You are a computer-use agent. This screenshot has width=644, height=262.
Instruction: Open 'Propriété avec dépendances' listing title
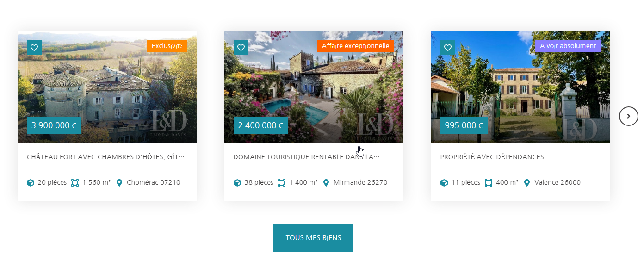[492, 157]
